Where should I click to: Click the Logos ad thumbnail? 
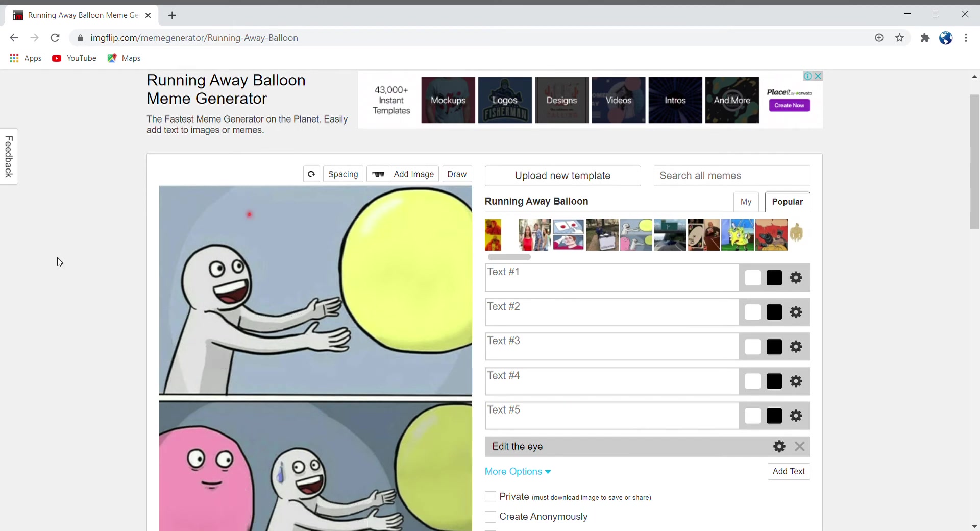click(505, 100)
